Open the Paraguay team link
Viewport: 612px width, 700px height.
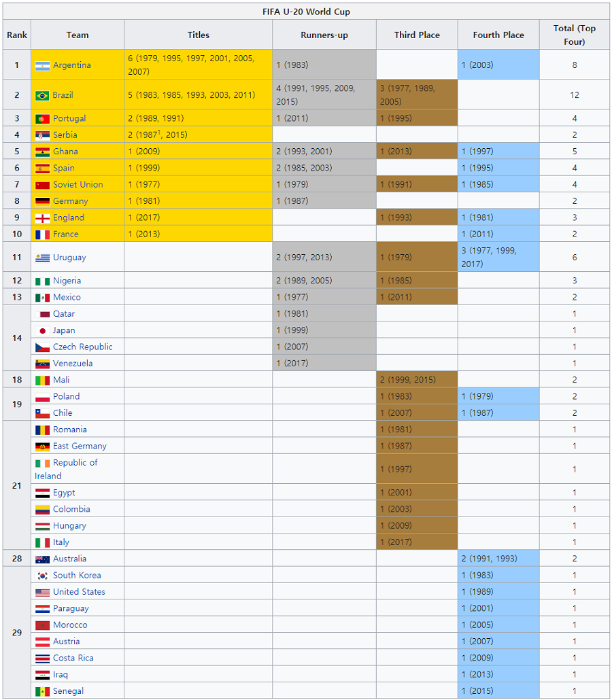[71, 608]
